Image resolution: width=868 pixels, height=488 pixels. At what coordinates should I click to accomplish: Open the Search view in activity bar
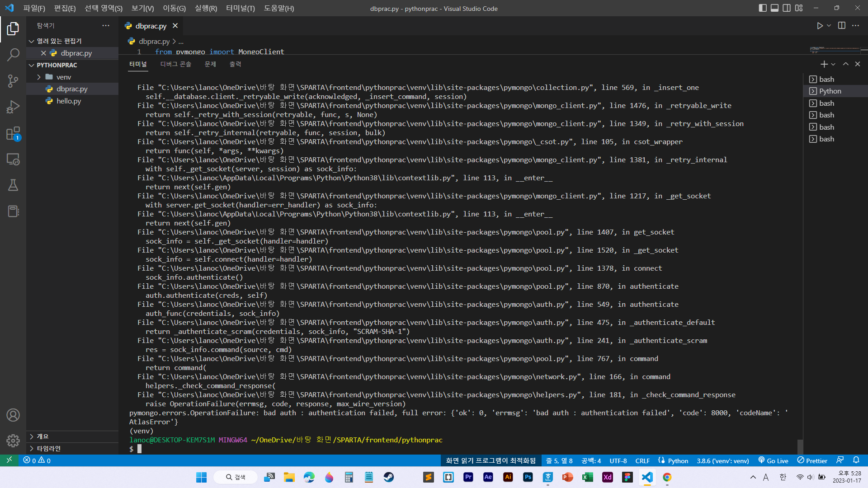13,55
